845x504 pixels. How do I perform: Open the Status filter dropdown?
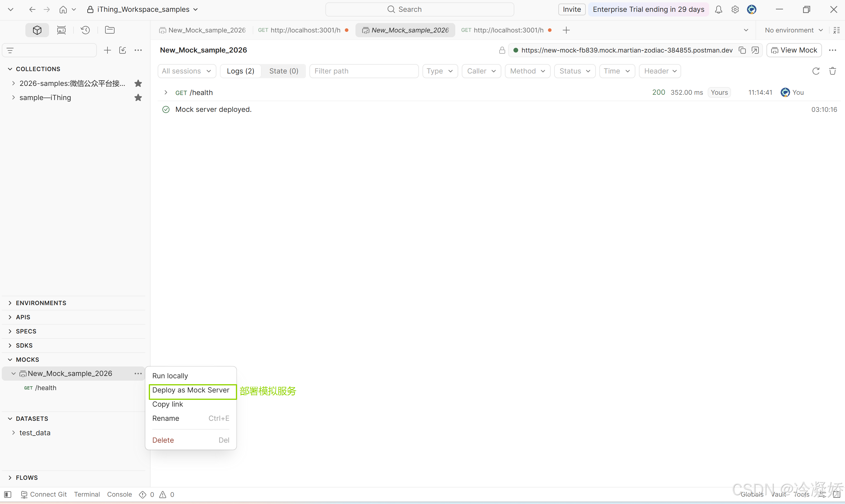click(575, 71)
